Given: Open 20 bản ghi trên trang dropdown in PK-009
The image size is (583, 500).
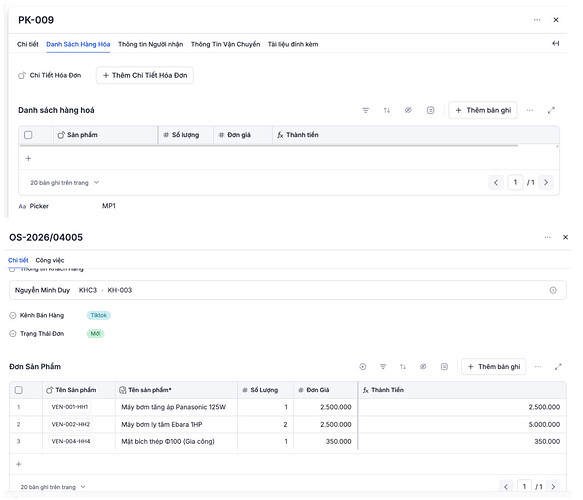Looking at the screenshot, I should (x=64, y=183).
